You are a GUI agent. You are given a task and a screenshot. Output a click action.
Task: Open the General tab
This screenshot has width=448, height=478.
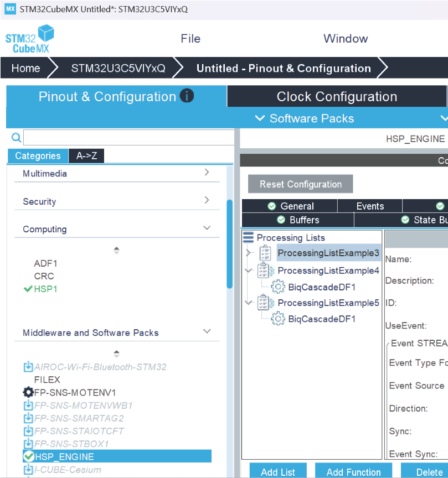click(290, 206)
